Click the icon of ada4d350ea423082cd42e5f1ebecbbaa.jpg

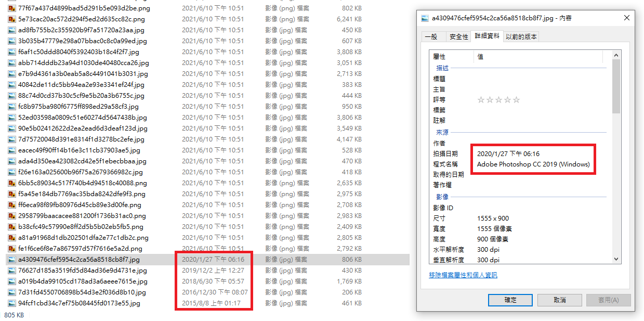click(x=12, y=161)
